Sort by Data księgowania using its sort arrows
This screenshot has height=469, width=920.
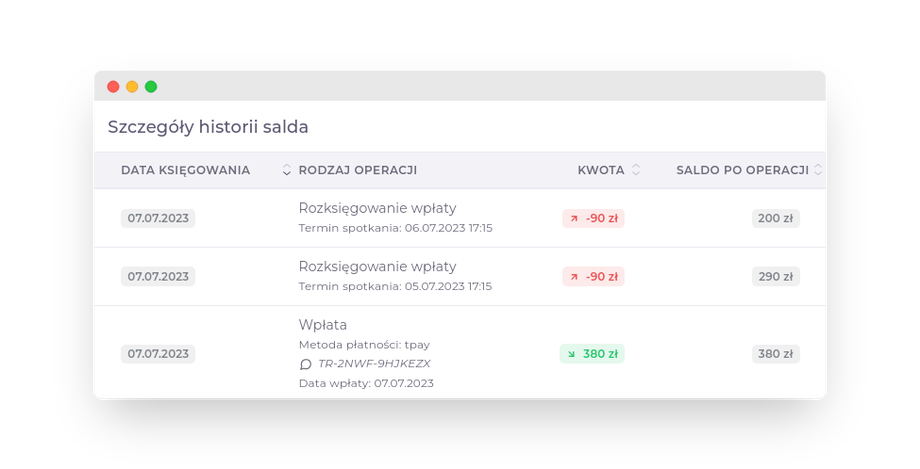pos(287,170)
